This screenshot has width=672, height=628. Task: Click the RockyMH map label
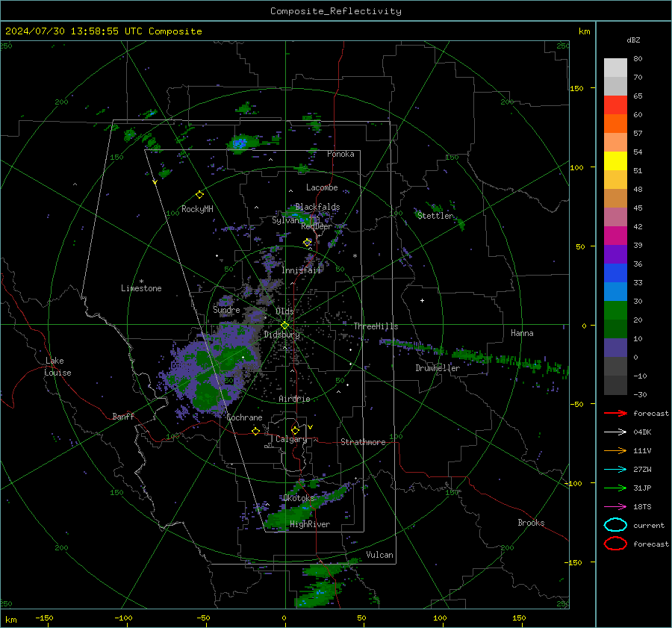pyautogui.click(x=197, y=209)
